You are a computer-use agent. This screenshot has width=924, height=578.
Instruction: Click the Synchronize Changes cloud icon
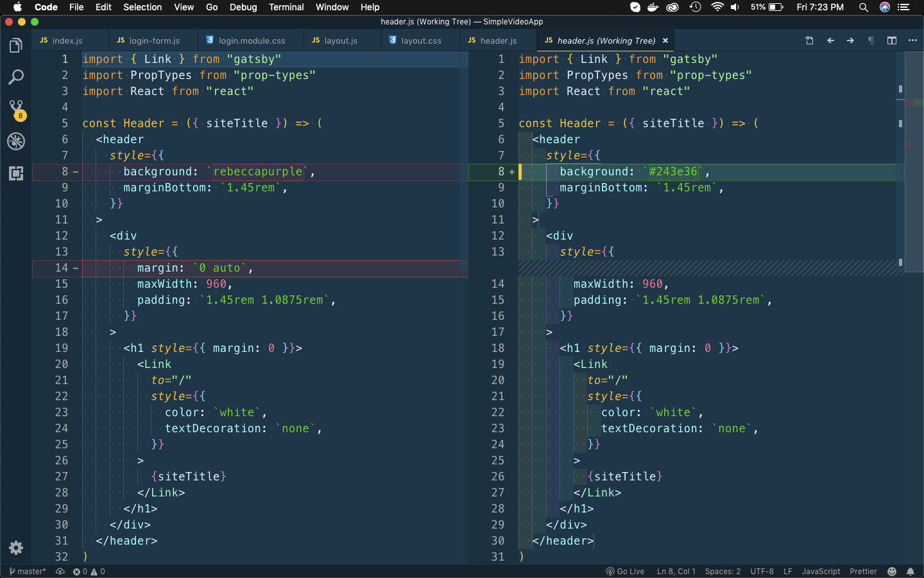tap(60, 572)
